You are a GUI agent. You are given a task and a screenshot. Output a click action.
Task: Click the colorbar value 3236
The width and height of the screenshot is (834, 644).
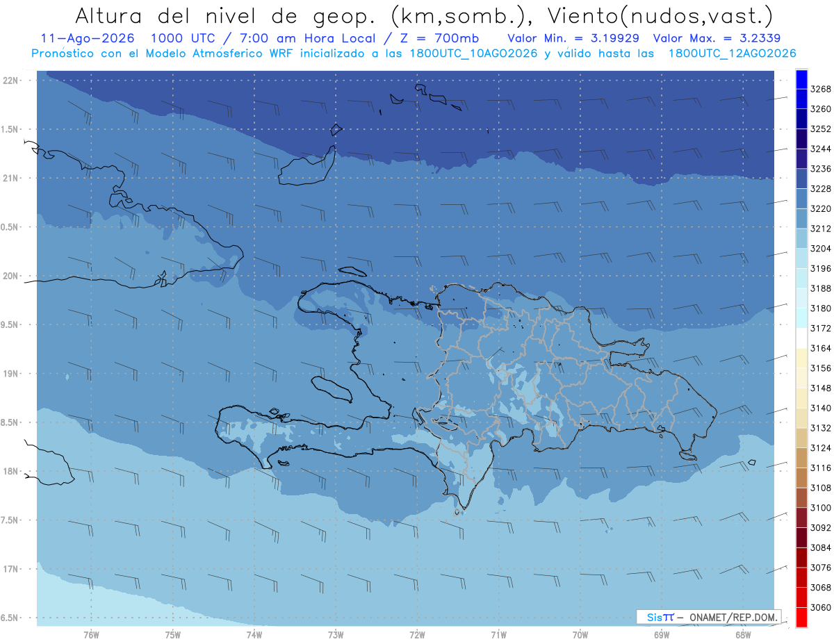(821, 169)
